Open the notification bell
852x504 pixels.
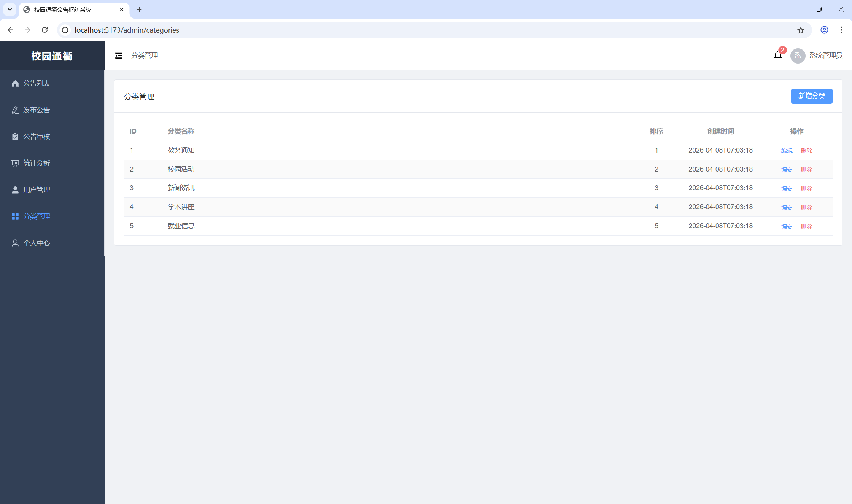(777, 56)
